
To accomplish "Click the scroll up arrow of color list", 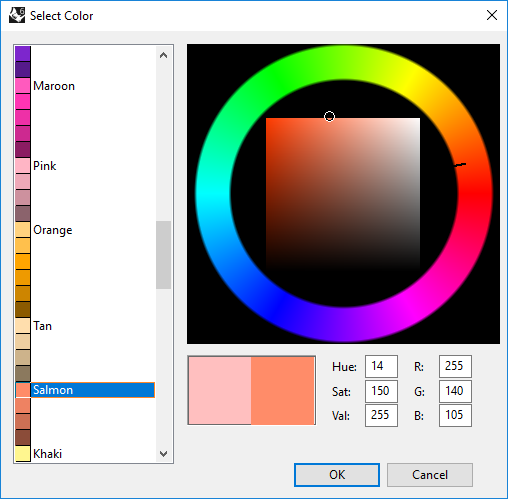I will click(163, 55).
